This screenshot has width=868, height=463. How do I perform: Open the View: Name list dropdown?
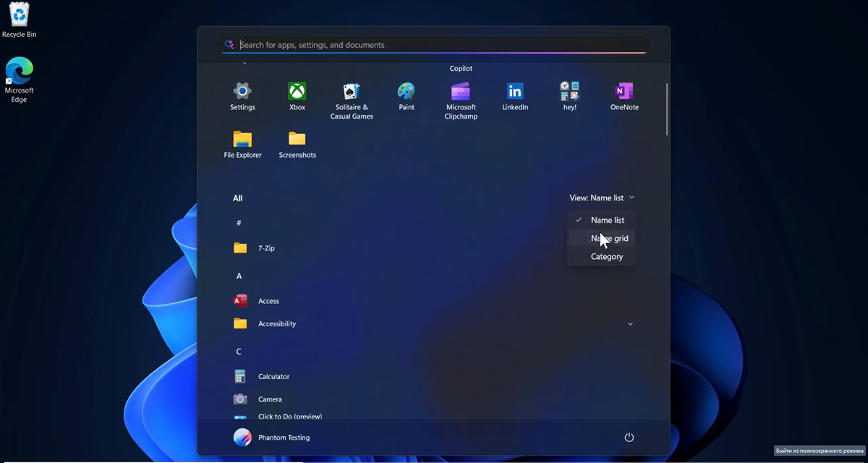[x=602, y=197]
